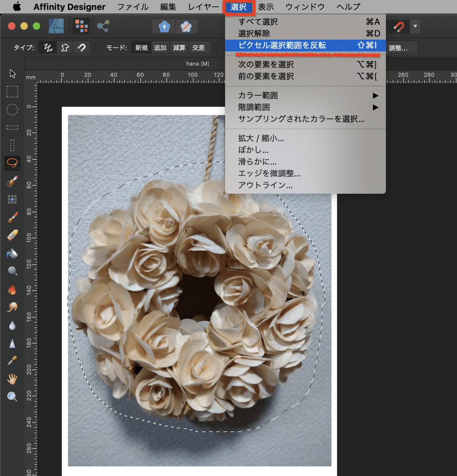Set selection mode to 追加
This screenshot has height=476, width=457.
tap(160, 48)
